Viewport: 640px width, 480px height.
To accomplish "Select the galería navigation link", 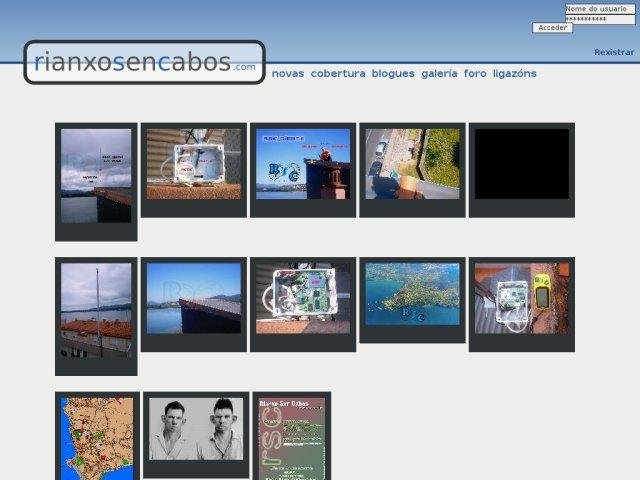I will pyautogui.click(x=439, y=73).
